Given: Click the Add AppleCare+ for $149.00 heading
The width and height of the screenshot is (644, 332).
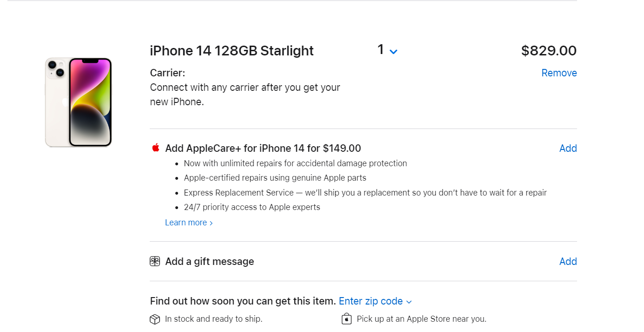Looking at the screenshot, I should click(x=263, y=148).
